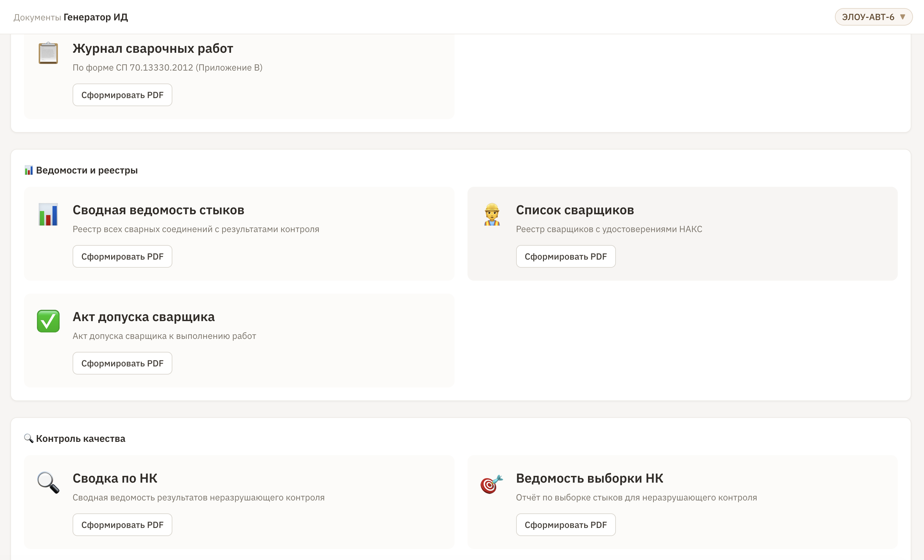Generate PDF for Акт допуска сварщика

122,363
